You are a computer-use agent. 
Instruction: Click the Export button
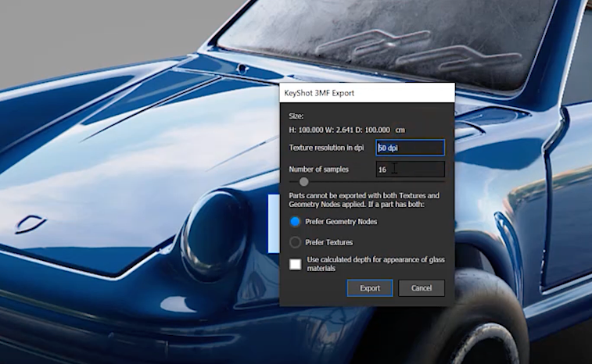370,288
